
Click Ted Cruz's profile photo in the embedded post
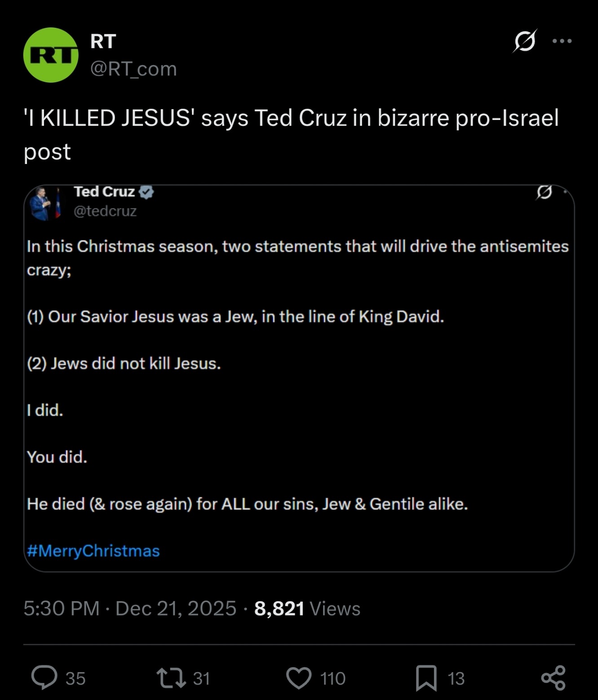pos(44,204)
